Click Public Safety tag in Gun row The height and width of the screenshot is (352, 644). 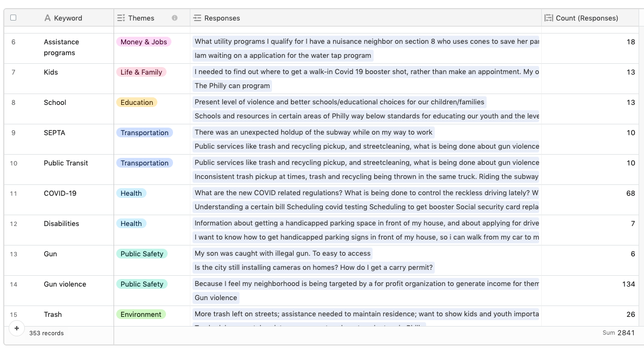[142, 254]
